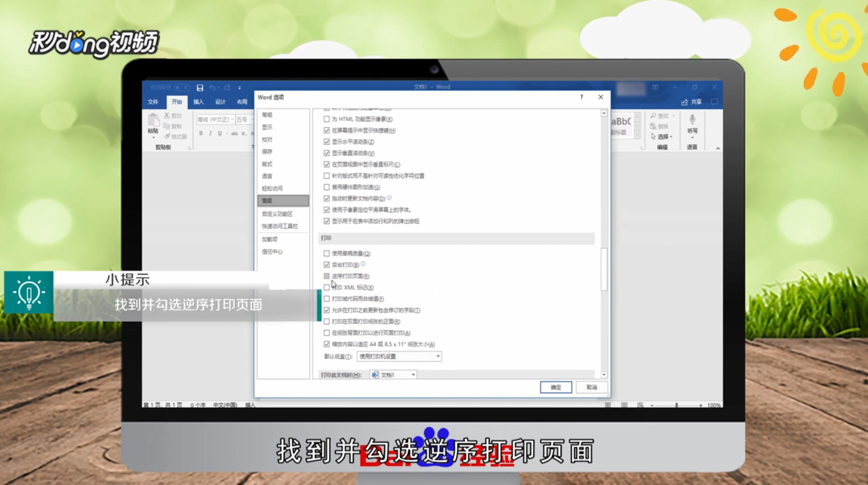The height and width of the screenshot is (485, 868).
Task: Check 逆序打印页面 checkbox
Action: pos(327,276)
